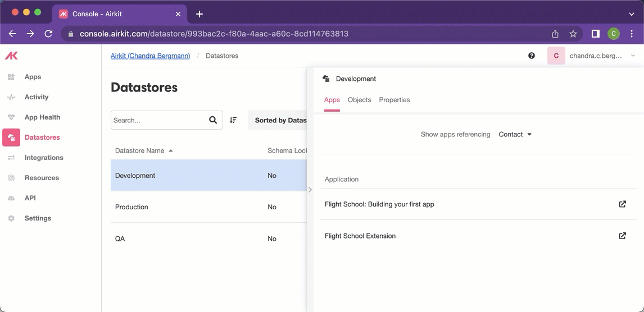This screenshot has height=312, width=644.
Task: Click the site lock icon in address bar
Action: [71, 34]
